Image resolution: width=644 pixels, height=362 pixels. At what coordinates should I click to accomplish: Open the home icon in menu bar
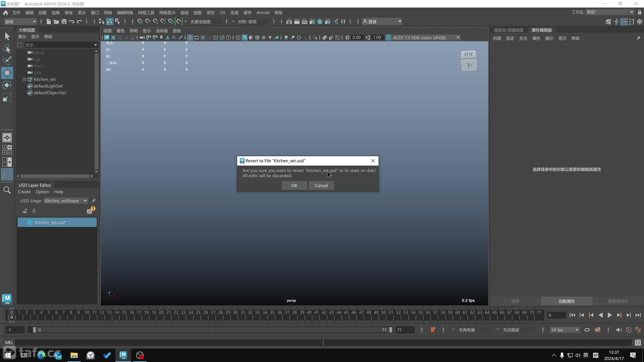pyautogui.click(x=6, y=13)
